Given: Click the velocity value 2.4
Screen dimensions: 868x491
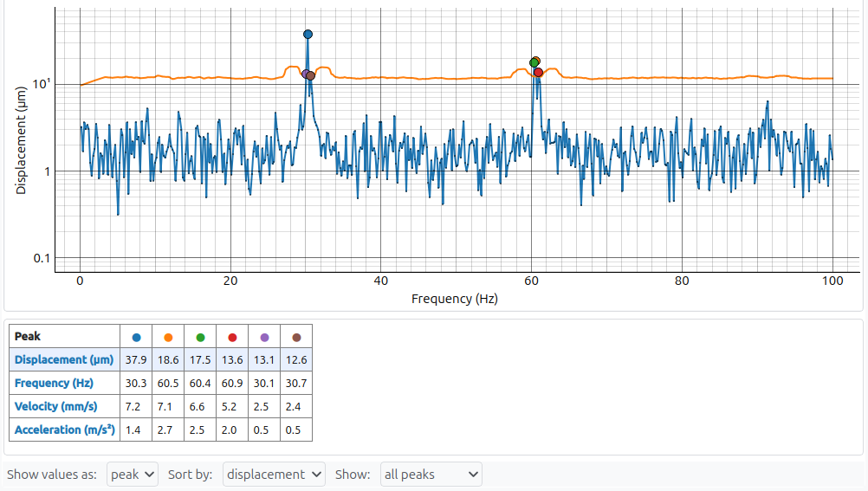Looking at the screenshot, I should [294, 406].
